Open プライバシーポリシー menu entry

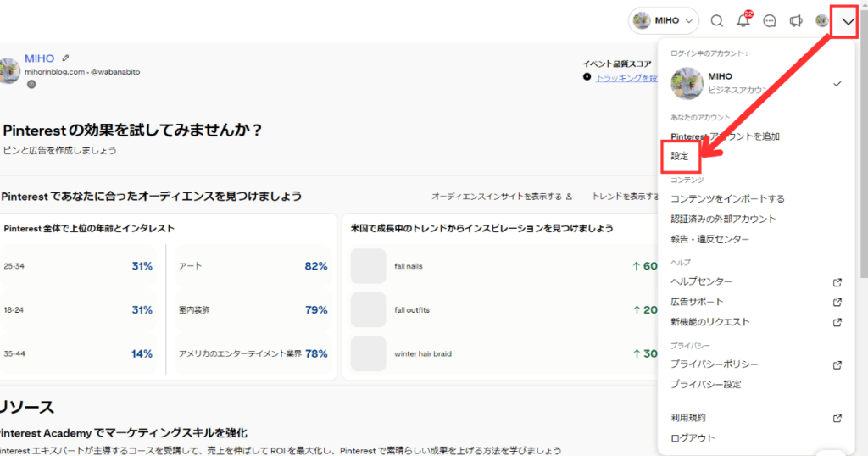coord(714,364)
